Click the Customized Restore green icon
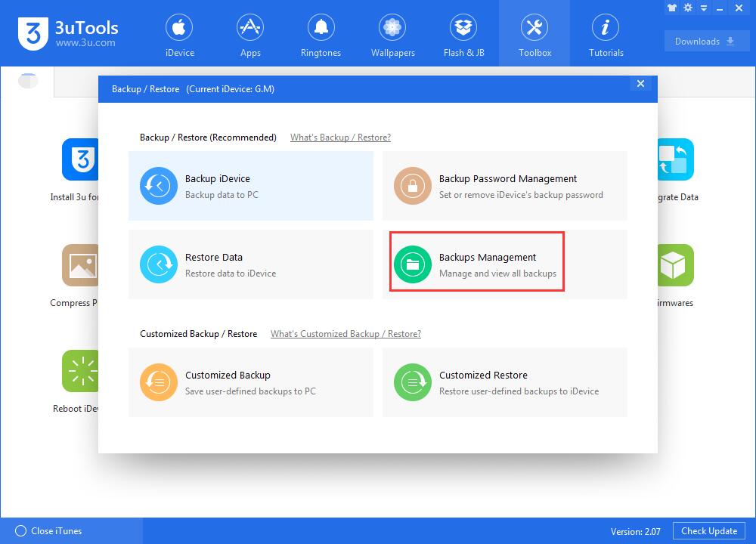Viewport: 756px width, 544px height. coord(412,382)
